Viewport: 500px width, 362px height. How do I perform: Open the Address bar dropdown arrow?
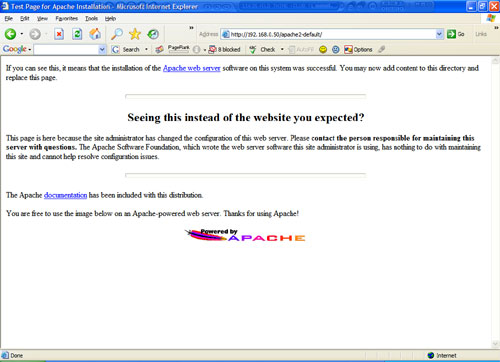tap(439, 34)
